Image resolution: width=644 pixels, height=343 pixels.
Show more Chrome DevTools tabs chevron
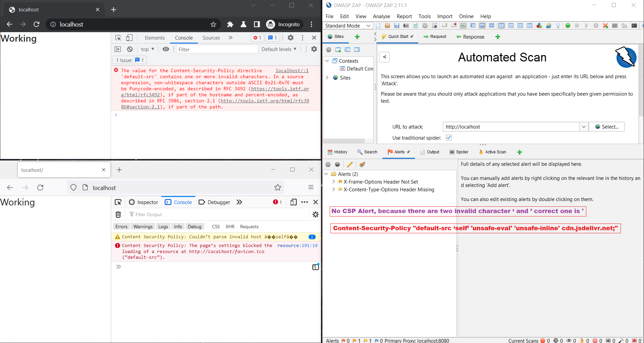231,38
